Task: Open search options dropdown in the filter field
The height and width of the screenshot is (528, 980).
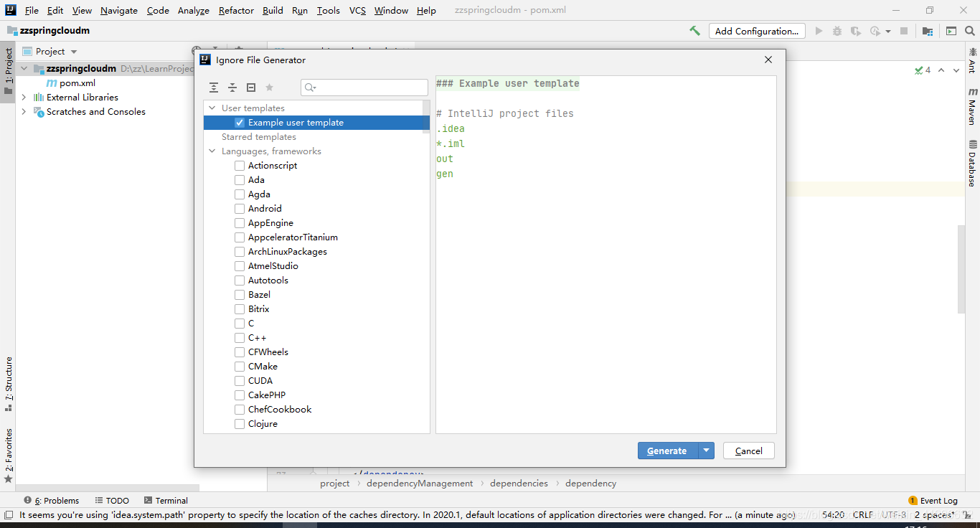Action: [x=311, y=88]
